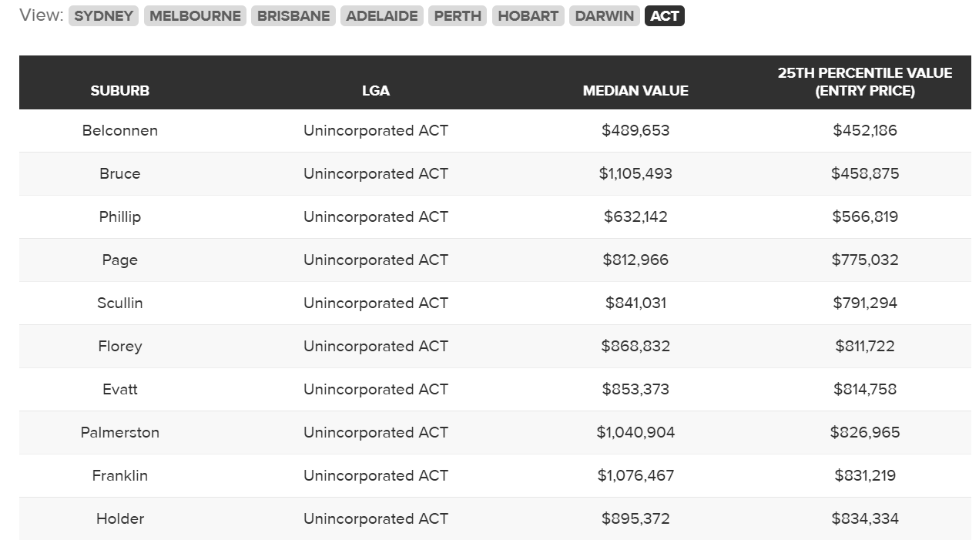The height and width of the screenshot is (560, 979).
Task: Select the Phillip suburb cell
Action: (x=120, y=217)
